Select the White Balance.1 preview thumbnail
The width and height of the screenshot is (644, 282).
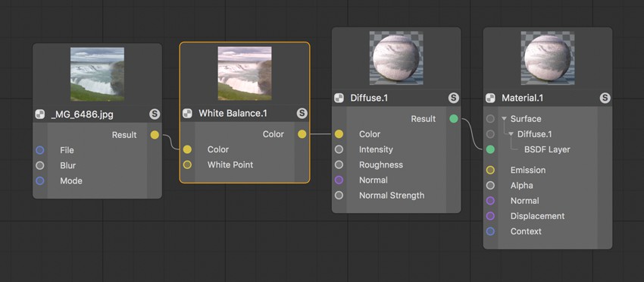[x=245, y=74]
